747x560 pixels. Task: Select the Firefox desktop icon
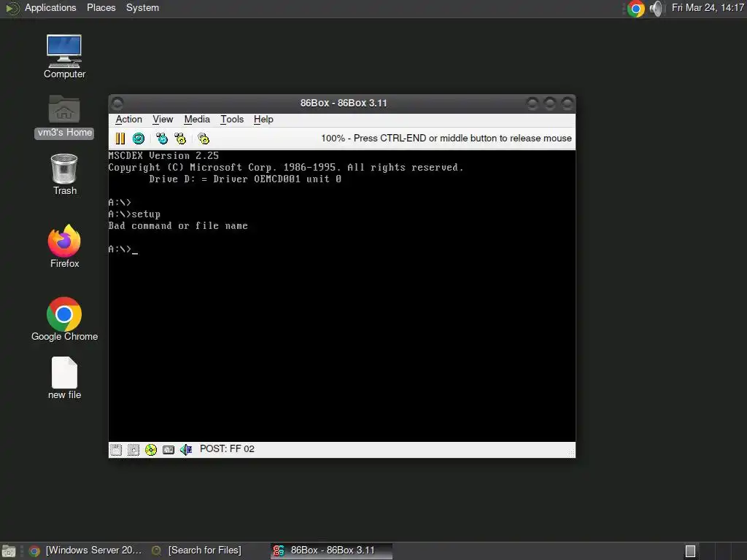(64, 246)
